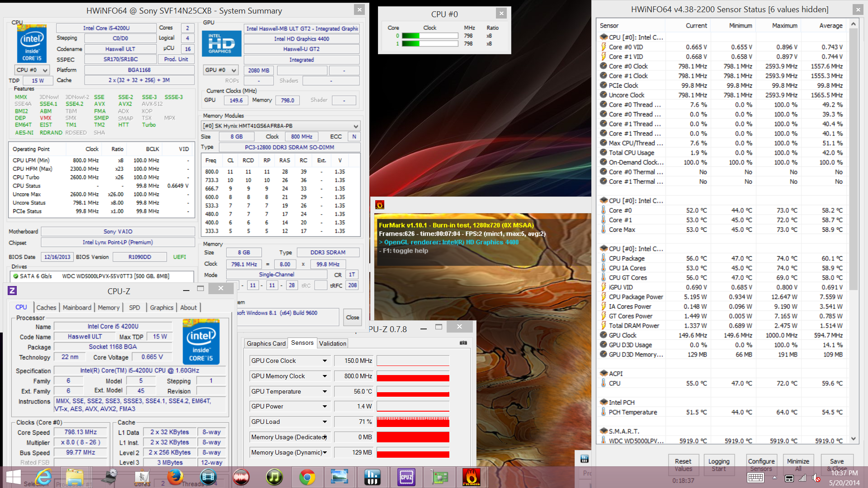Click Core 1 clock bar in CPU #0 window
The height and width of the screenshot is (488, 868).
(430, 44)
